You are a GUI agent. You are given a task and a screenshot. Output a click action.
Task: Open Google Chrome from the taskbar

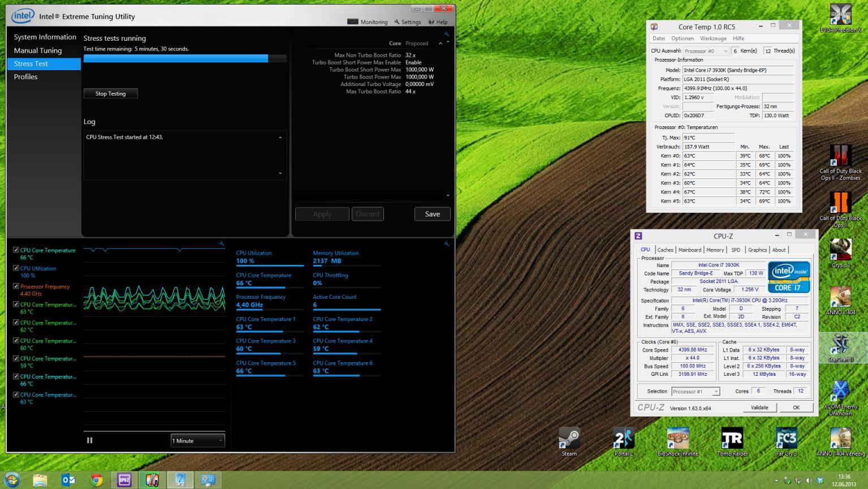(97, 480)
